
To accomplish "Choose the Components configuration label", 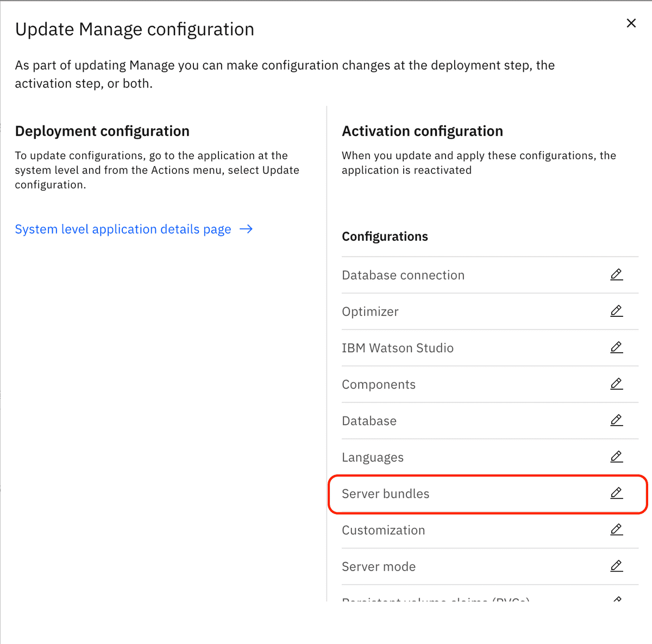I will coord(378,385).
